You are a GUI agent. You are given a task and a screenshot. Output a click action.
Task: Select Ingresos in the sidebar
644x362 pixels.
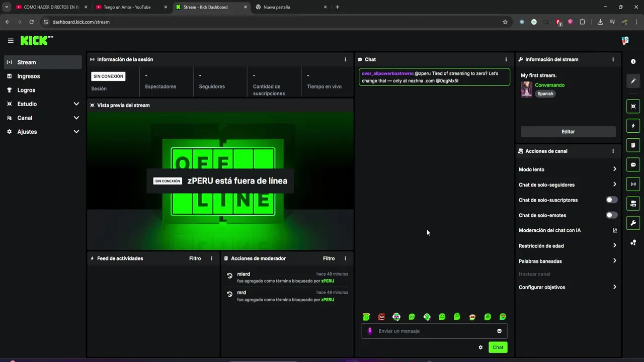click(x=43, y=76)
